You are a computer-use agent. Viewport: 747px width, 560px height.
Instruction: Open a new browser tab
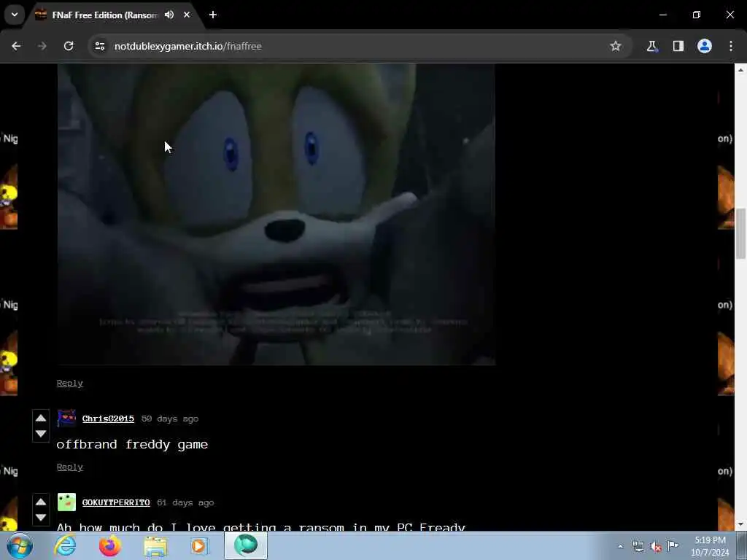pos(213,15)
